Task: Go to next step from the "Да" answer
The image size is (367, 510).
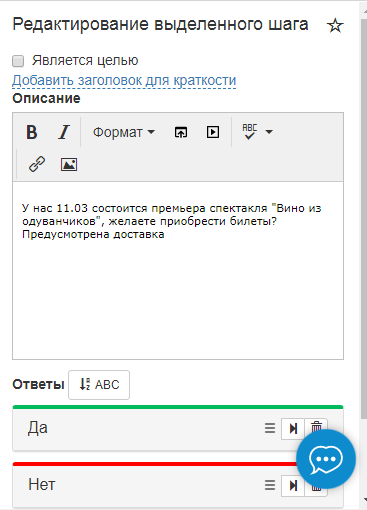Action: (293, 429)
